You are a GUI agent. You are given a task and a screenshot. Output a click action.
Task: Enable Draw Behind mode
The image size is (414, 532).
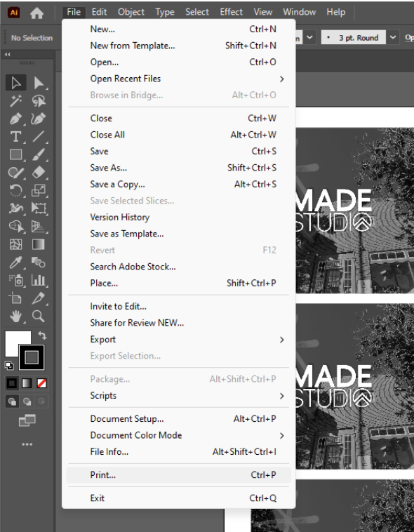click(x=27, y=401)
